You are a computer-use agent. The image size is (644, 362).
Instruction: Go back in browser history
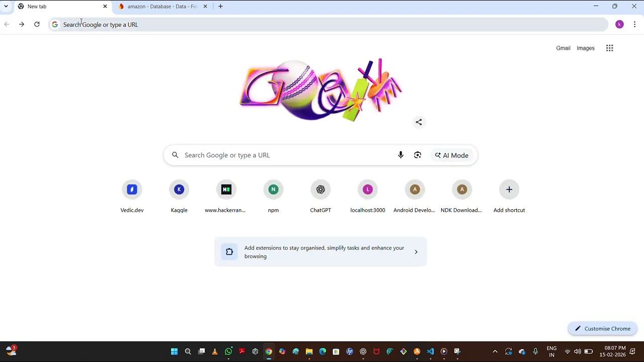[x=7, y=24]
